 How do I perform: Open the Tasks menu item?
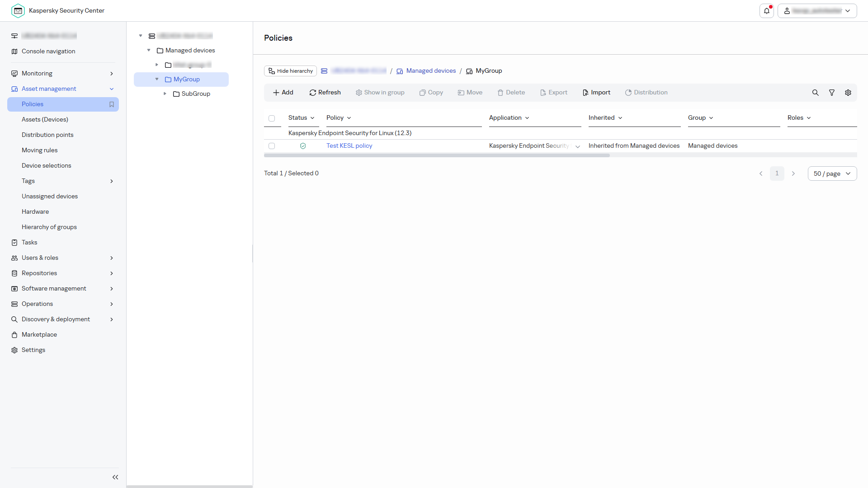(x=63, y=243)
